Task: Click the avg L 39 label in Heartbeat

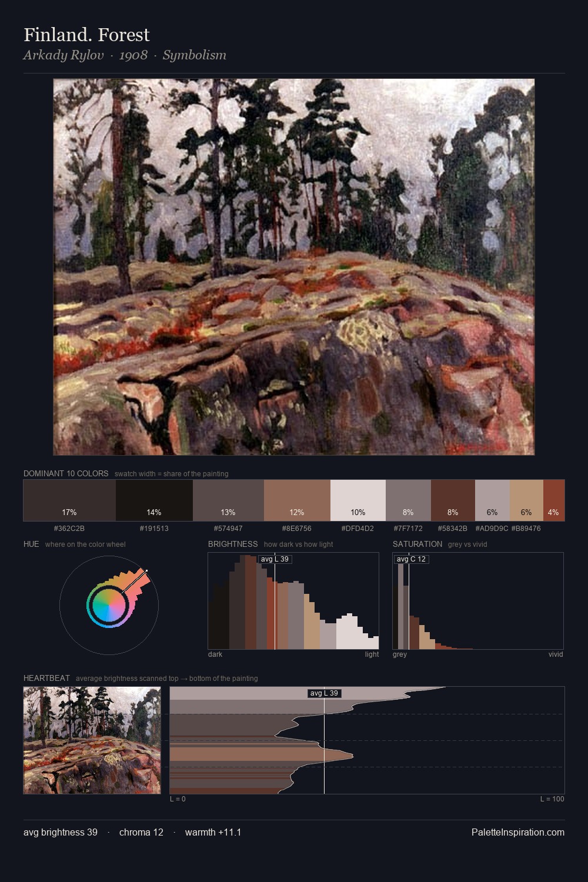Action: [x=325, y=693]
